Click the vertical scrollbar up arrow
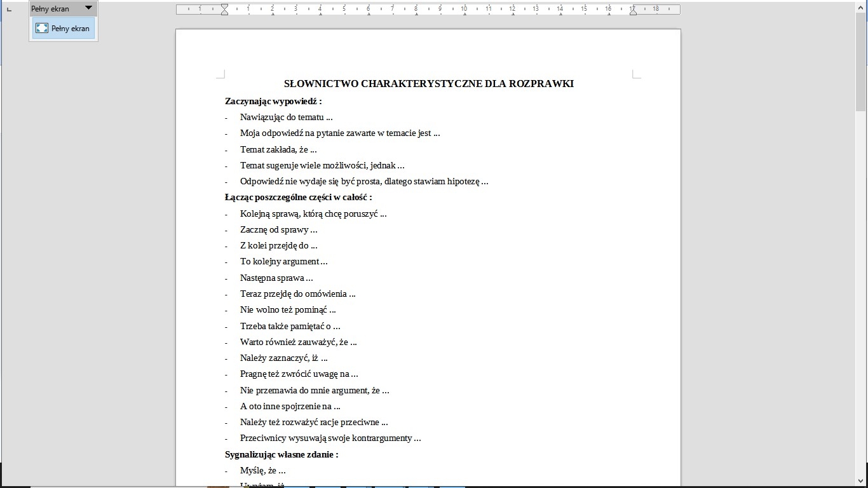The height and width of the screenshot is (488, 868). click(x=862, y=5)
